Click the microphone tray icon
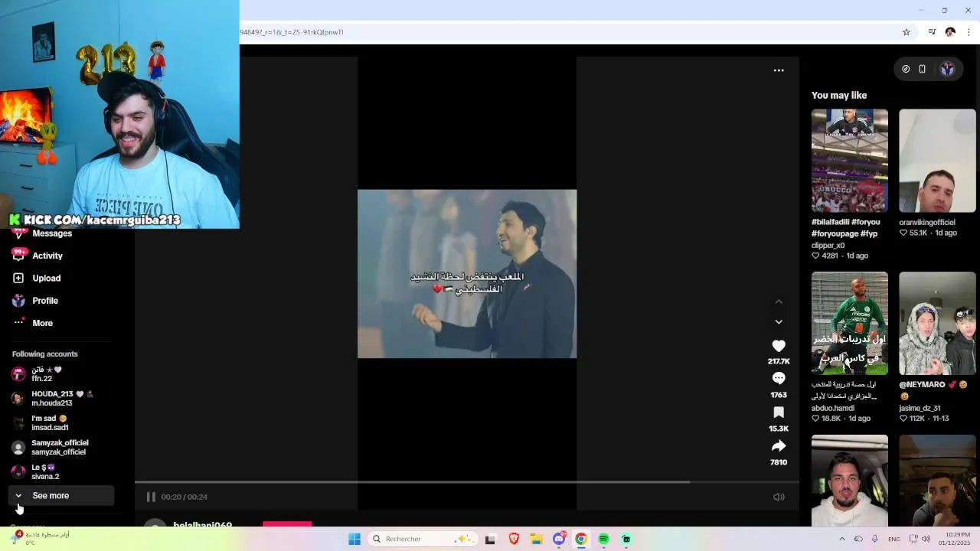980x551 pixels. (874, 539)
